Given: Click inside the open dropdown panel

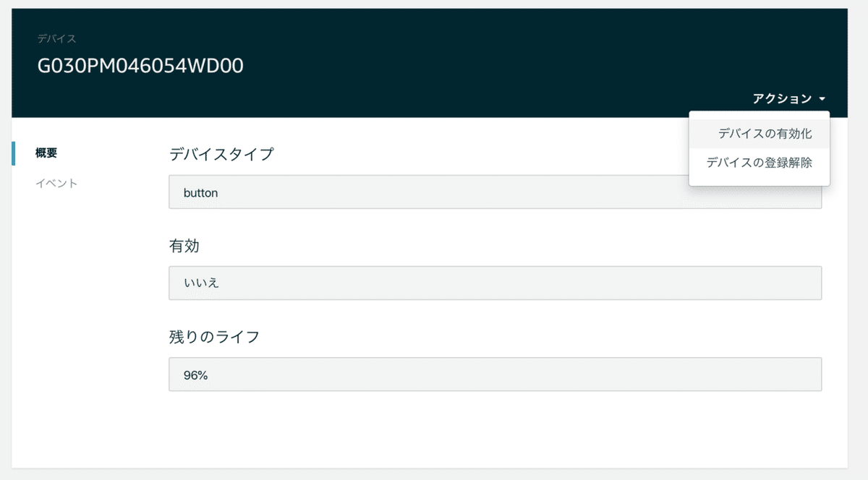Looking at the screenshot, I should (x=759, y=148).
